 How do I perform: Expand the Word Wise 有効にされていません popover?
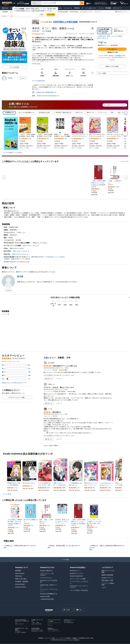[21, 251]
